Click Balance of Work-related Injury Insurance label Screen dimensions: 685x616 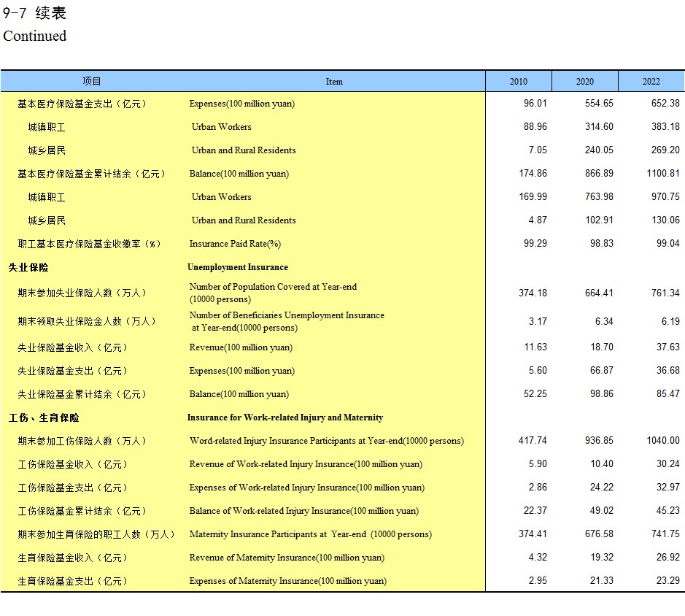click(304, 511)
